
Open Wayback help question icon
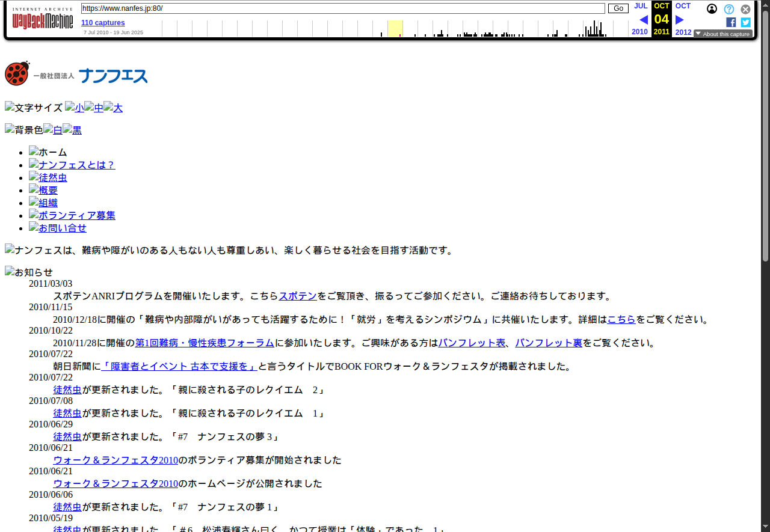coord(728,9)
